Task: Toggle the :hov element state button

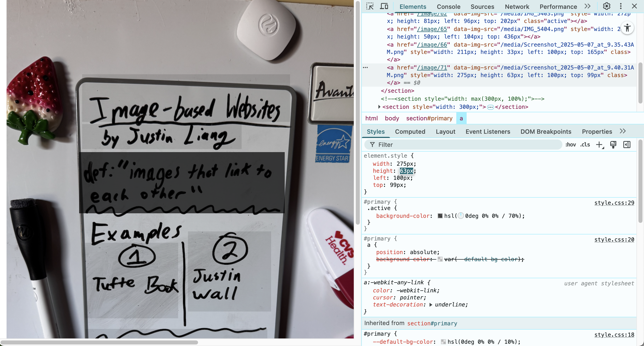Action: pos(570,145)
